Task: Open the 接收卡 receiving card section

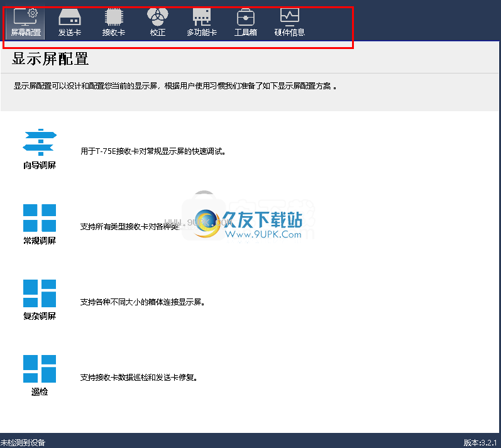Action: (114, 23)
